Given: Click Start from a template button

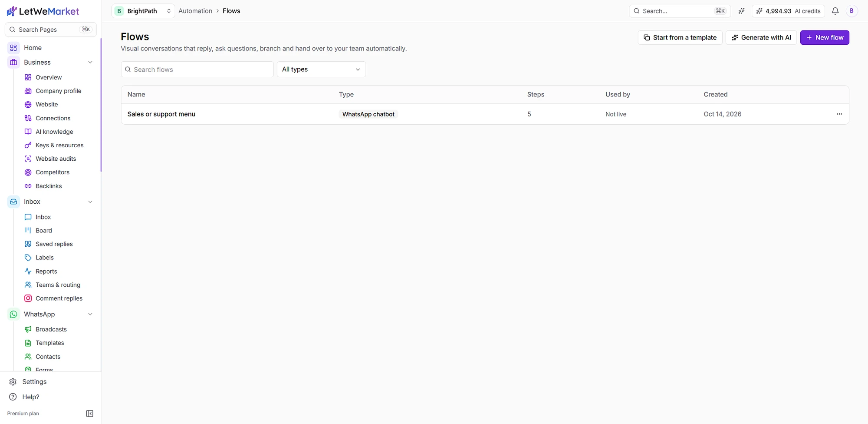Looking at the screenshot, I should (x=680, y=37).
